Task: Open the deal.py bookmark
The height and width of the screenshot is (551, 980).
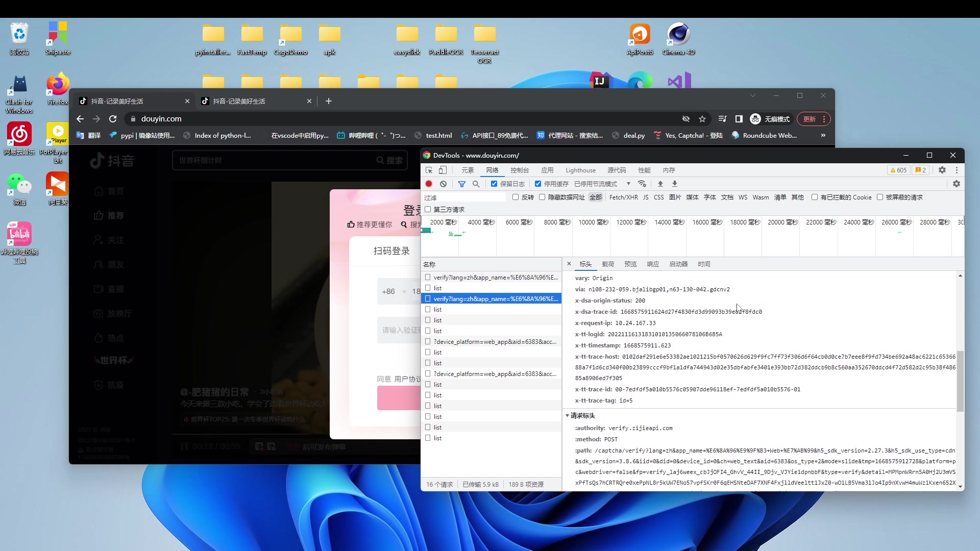Action: coord(628,135)
